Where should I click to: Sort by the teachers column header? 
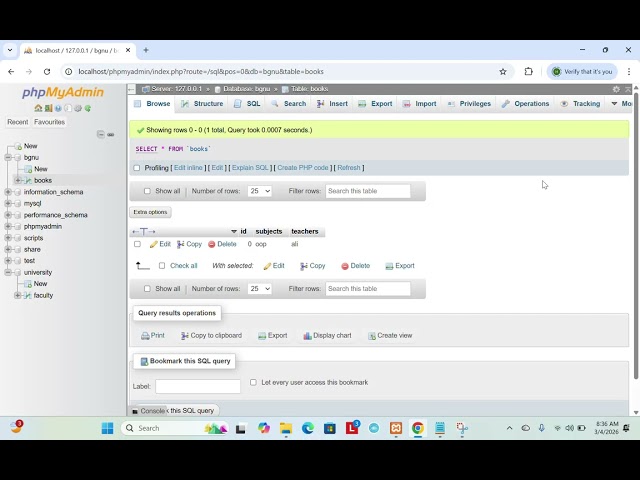point(305,231)
